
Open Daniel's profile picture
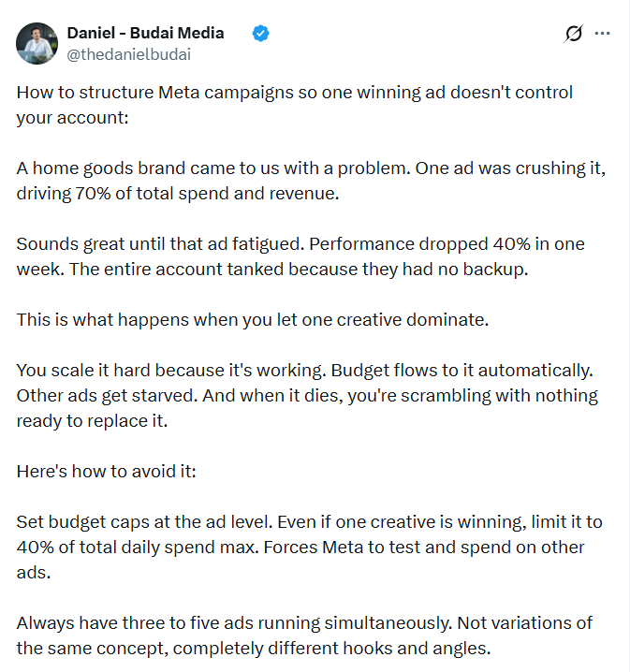pos(37,43)
